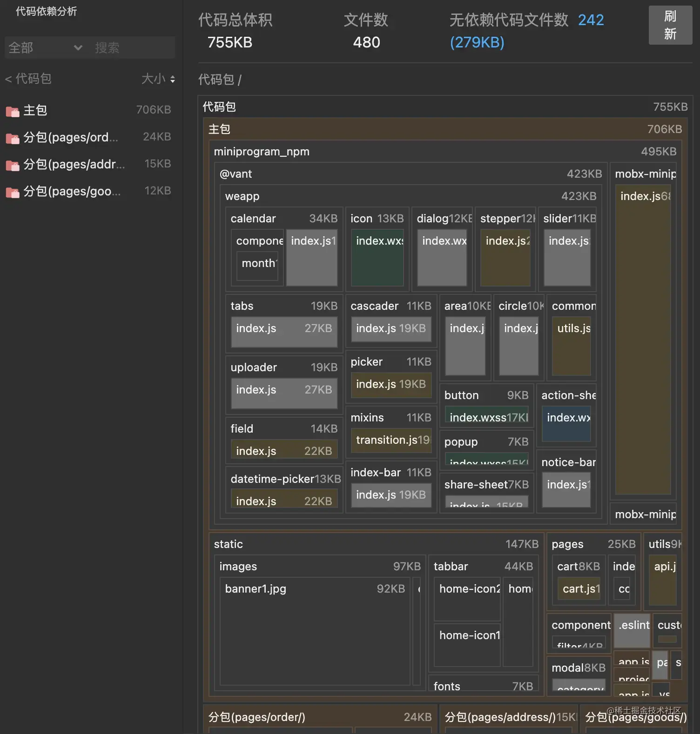The height and width of the screenshot is (734, 700).
Task: Open the icon 13KB block
Action: click(377, 219)
